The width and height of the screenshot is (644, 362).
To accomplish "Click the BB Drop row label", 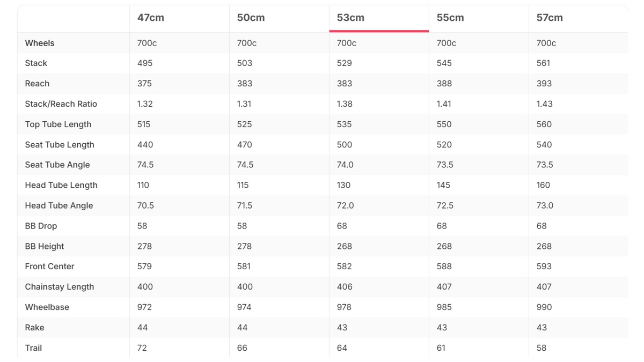I will coord(41,226).
